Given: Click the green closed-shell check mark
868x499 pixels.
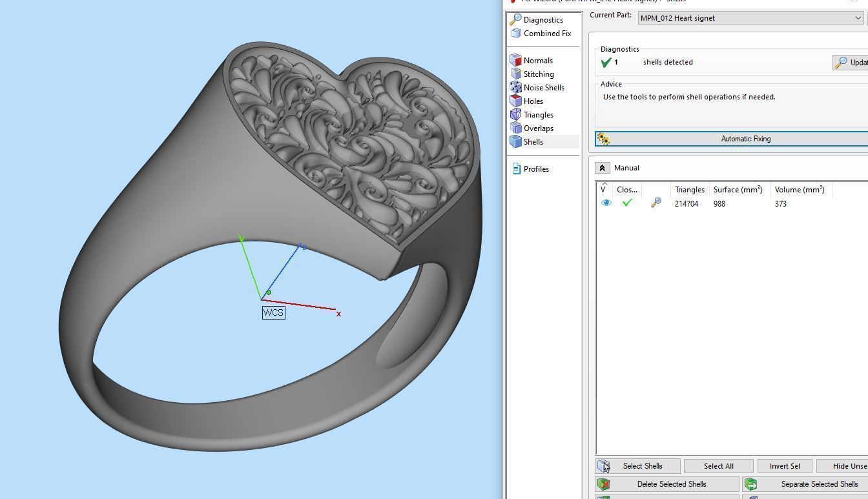Looking at the screenshot, I should pyautogui.click(x=626, y=203).
